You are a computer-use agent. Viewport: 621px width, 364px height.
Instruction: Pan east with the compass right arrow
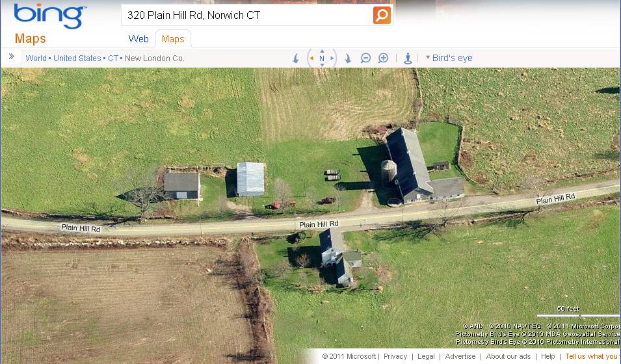(x=332, y=58)
